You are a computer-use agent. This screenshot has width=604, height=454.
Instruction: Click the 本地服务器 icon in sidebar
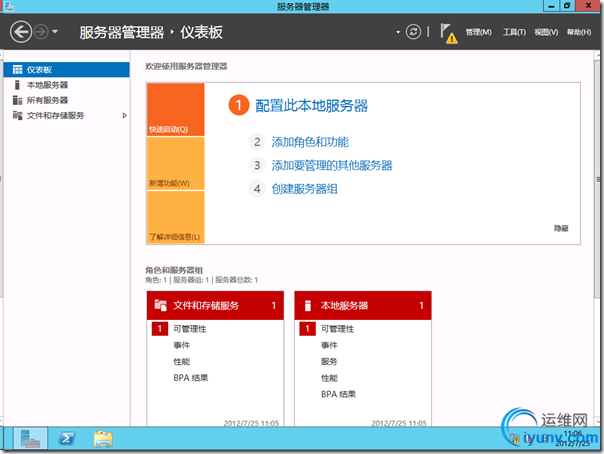(17, 85)
